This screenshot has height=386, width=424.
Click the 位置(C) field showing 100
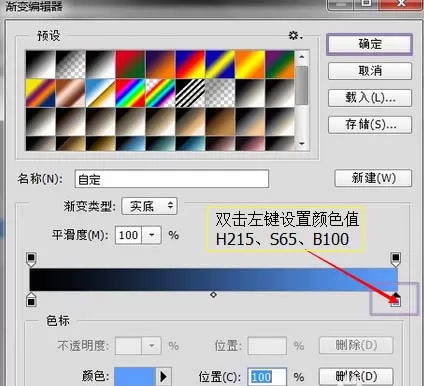(x=267, y=377)
